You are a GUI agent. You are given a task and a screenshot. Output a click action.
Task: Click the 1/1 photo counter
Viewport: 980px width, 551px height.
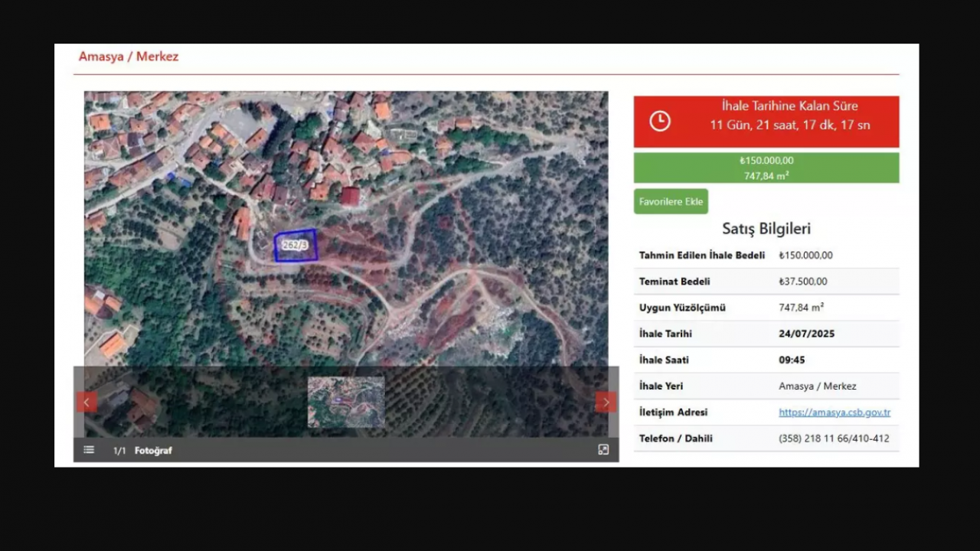[x=119, y=450]
